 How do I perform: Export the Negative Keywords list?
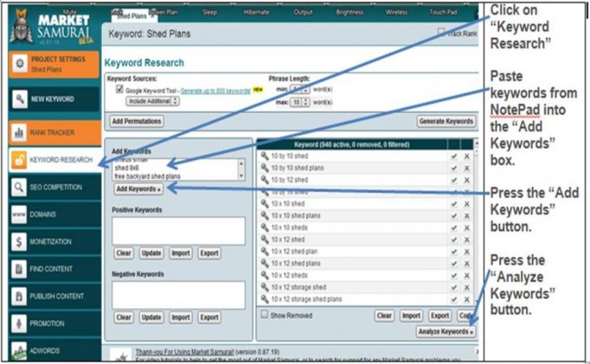click(209, 318)
